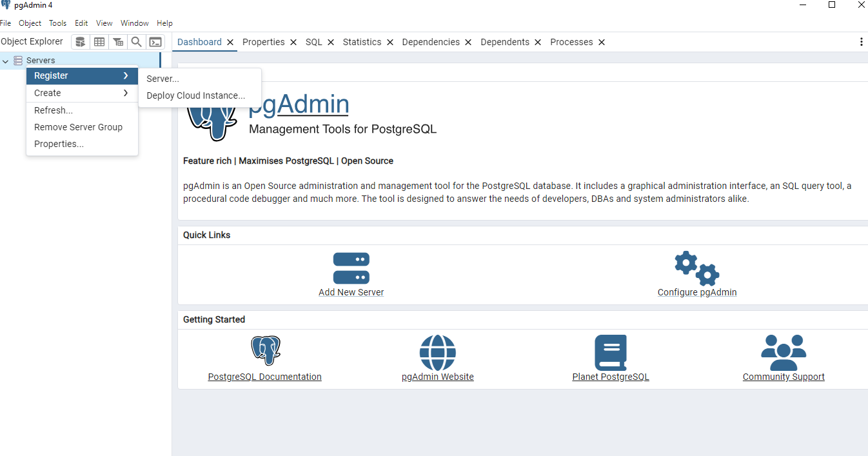Switch to the Statistics tab
868x456 pixels.
point(362,42)
